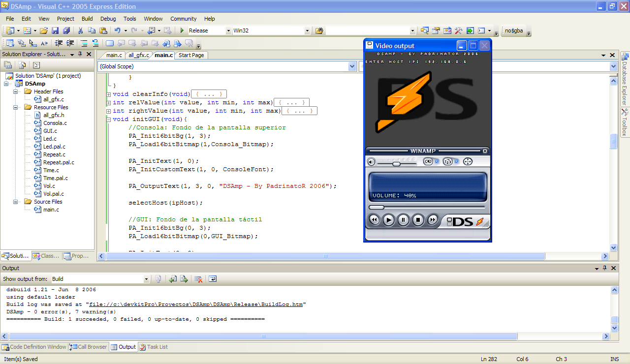Screen dimensions: 630x364
Task: Collapse the Resource Files folder
Action: click(x=15, y=107)
